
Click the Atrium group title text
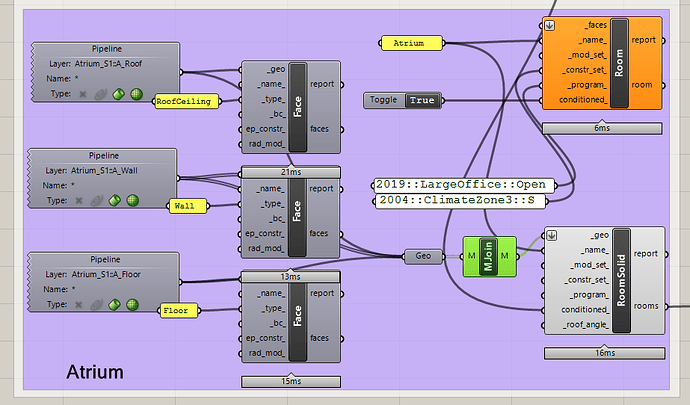pos(95,372)
